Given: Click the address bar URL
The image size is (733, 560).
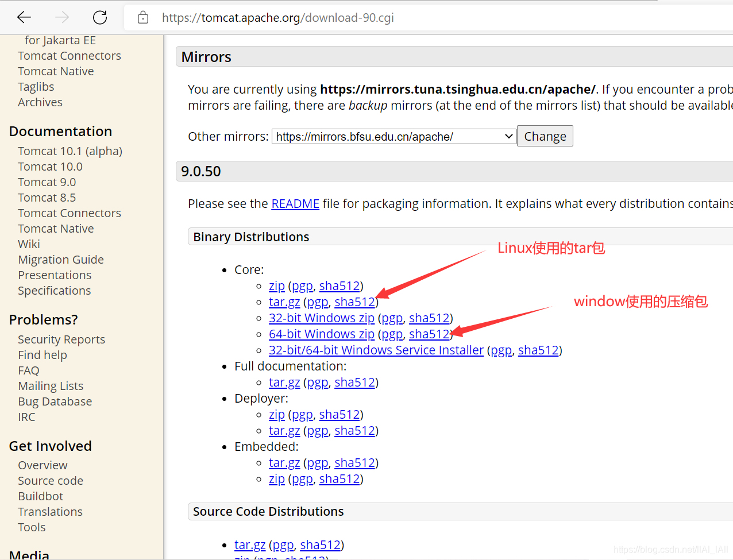Looking at the screenshot, I should point(277,17).
